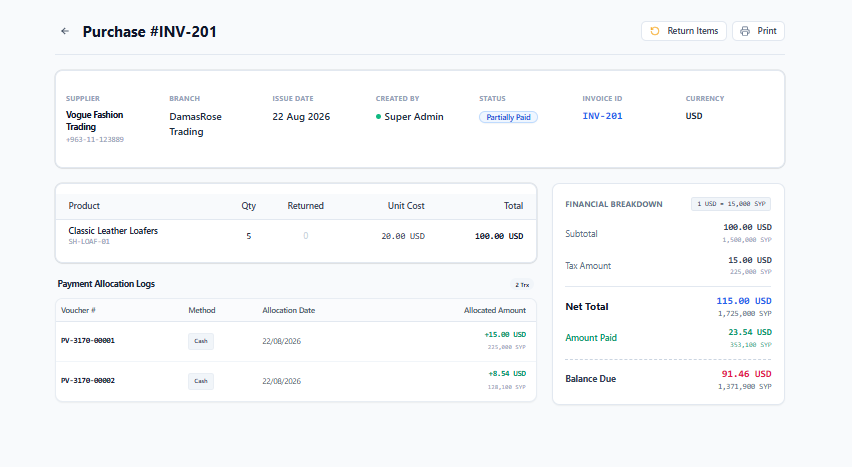Click the Cash tag for PV-3170-00002
The width and height of the screenshot is (852, 467).
(x=201, y=381)
